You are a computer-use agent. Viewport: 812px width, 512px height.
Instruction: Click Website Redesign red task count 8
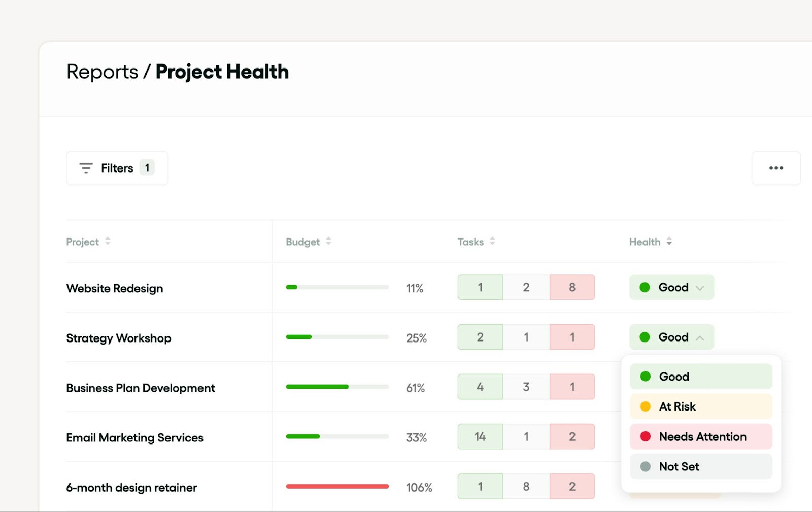[x=572, y=287]
